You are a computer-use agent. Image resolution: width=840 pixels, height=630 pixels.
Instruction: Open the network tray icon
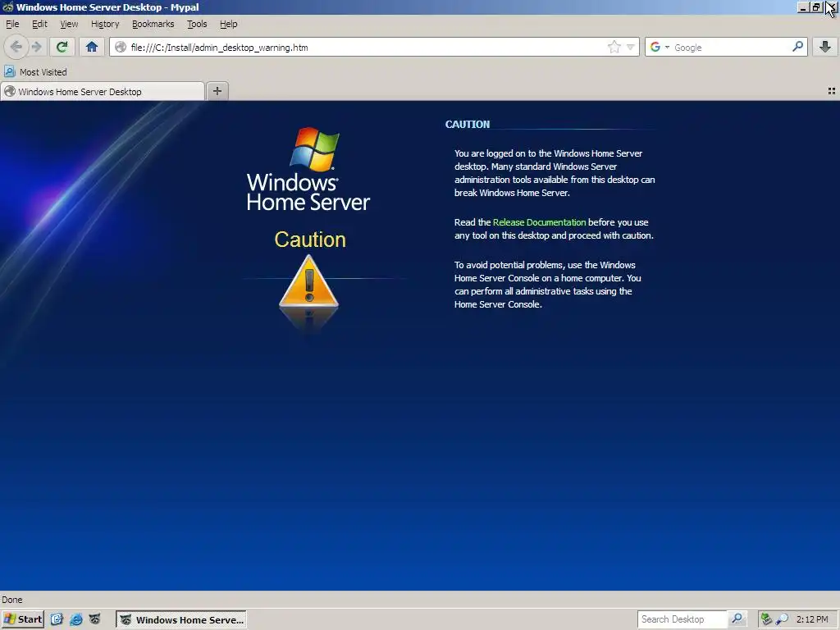click(x=766, y=619)
